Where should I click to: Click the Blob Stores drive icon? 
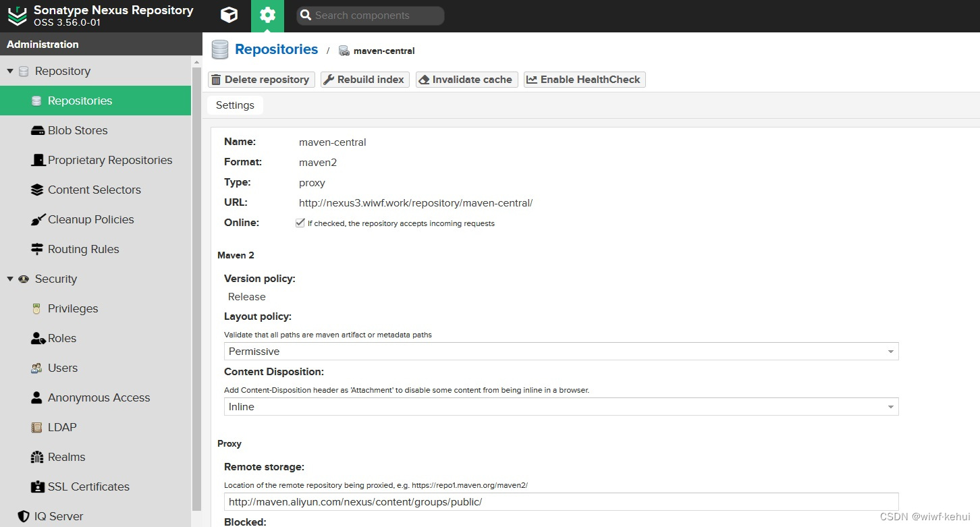38,130
